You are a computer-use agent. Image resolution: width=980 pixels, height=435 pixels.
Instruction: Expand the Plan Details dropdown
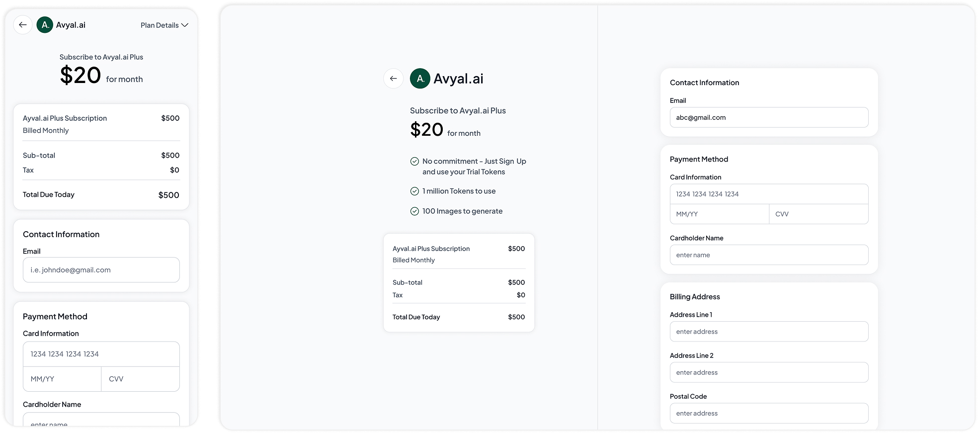tap(164, 25)
